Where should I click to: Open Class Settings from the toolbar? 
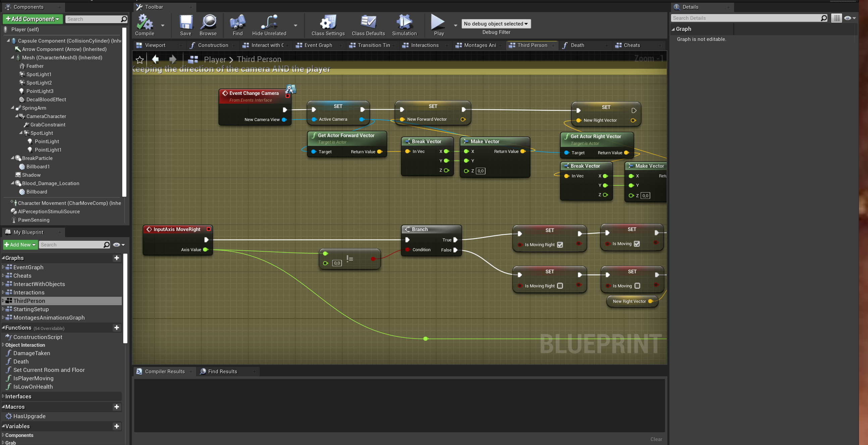[328, 22]
